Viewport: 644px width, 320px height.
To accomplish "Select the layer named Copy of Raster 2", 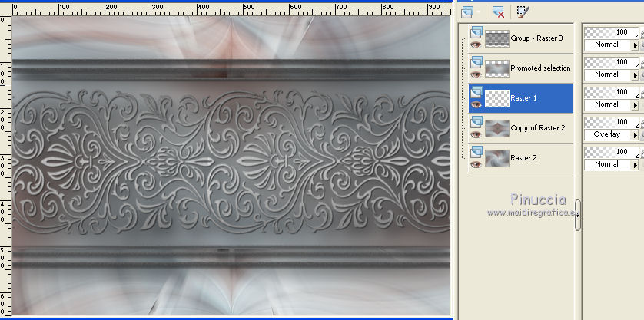I will click(x=538, y=128).
